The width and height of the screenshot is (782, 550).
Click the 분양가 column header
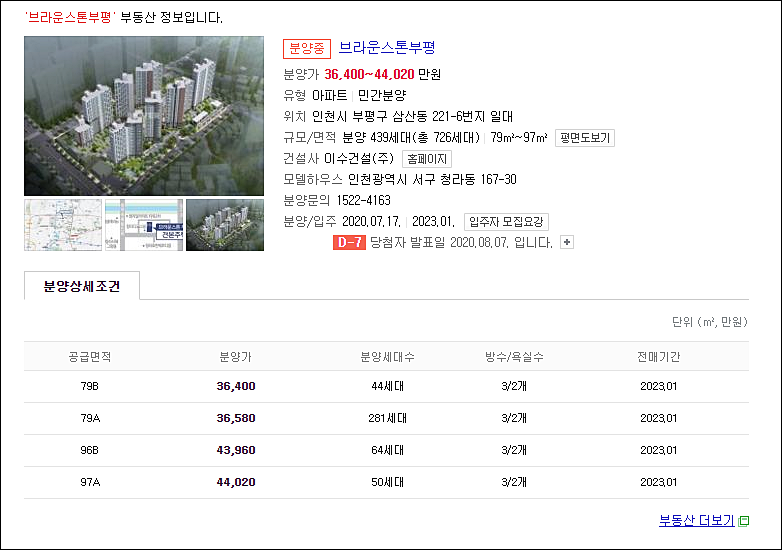click(x=235, y=357)
